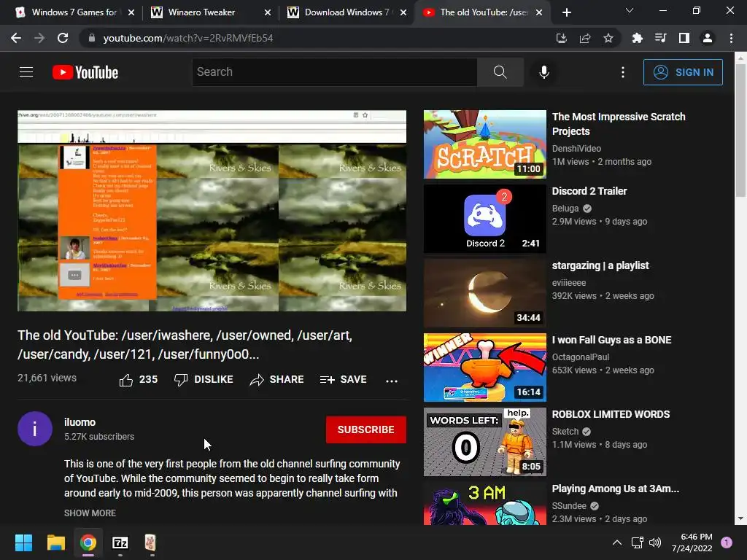This screenshot has width=747, height=560.
Task: Open the iluomo channel name link
Action: [x=80, y=422]
